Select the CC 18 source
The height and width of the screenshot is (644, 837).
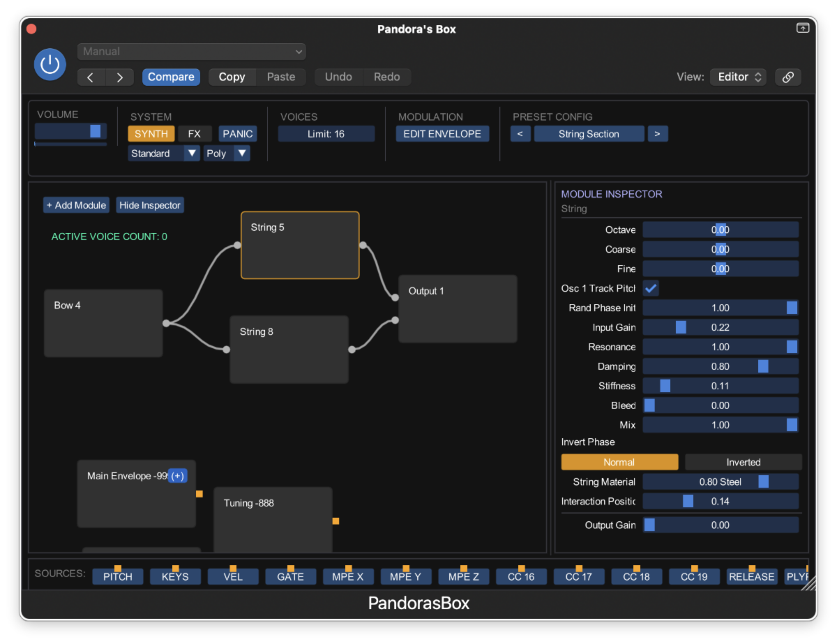point(636,576)
